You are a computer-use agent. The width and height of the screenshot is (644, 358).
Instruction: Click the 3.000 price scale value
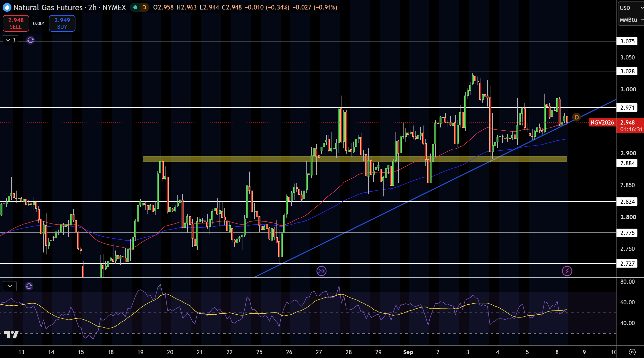click(628, 89)
